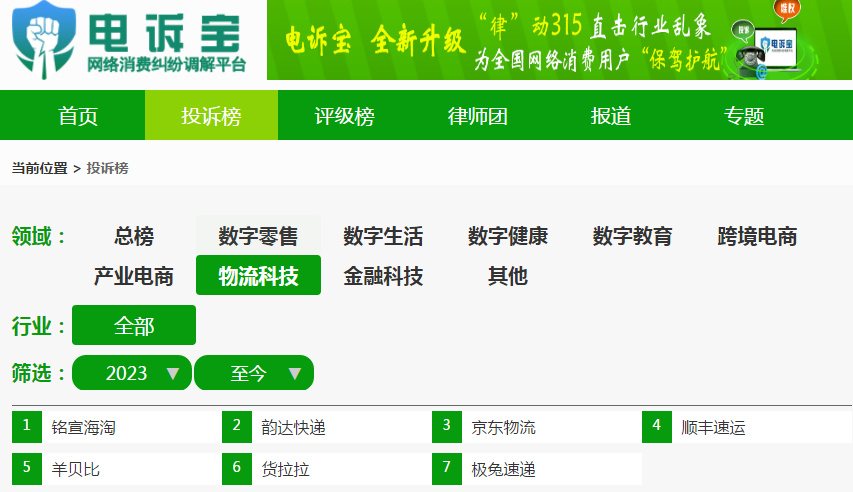The height and width of the screenshot is (492, 853).
Task: Open the 评级榜 navigation tab
Action: [344, 116]
